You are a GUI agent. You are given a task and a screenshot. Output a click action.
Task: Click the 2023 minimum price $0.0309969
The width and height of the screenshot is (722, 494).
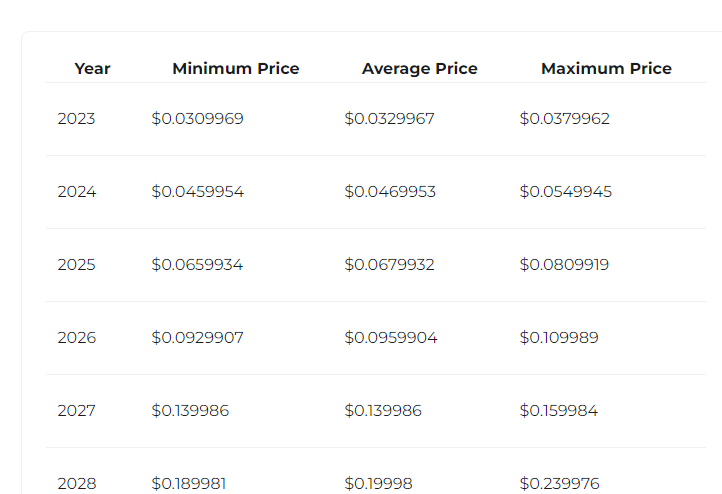(198, 119)
